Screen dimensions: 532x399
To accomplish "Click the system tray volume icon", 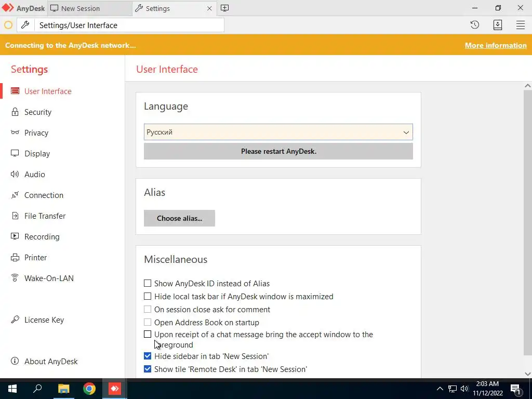I will (x=464, y=389).
